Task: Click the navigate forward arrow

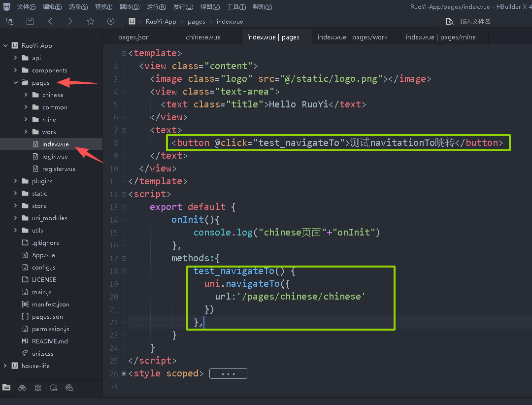Action: click(70, 21)
